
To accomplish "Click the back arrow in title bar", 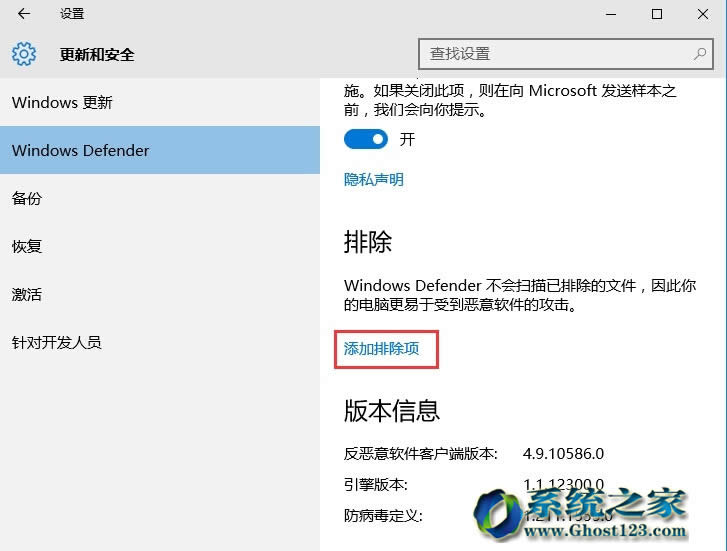I will 24,14.
